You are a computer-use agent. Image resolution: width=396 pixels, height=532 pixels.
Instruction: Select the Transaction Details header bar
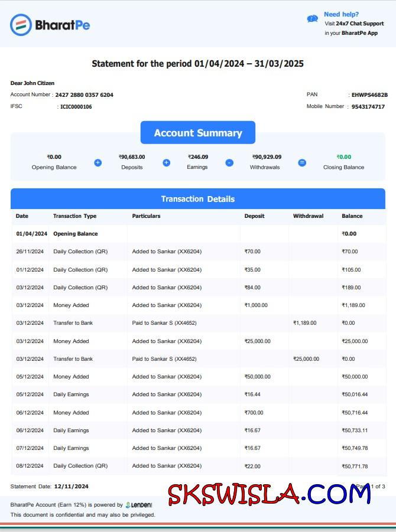198,199
